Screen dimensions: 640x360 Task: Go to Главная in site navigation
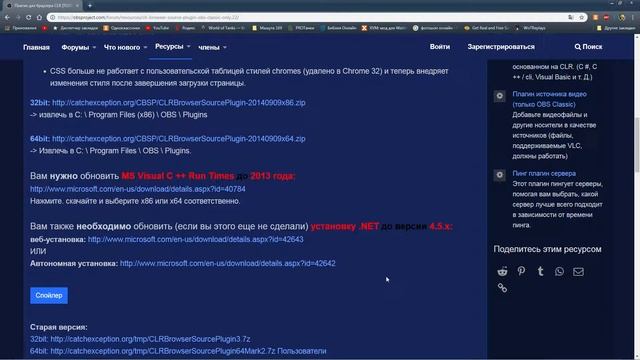36,47
